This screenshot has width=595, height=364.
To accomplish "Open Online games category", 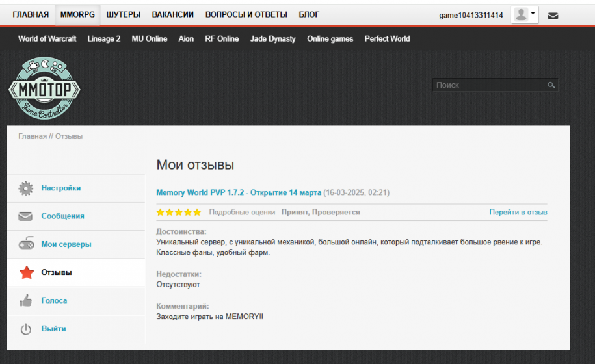I will 330,39.
